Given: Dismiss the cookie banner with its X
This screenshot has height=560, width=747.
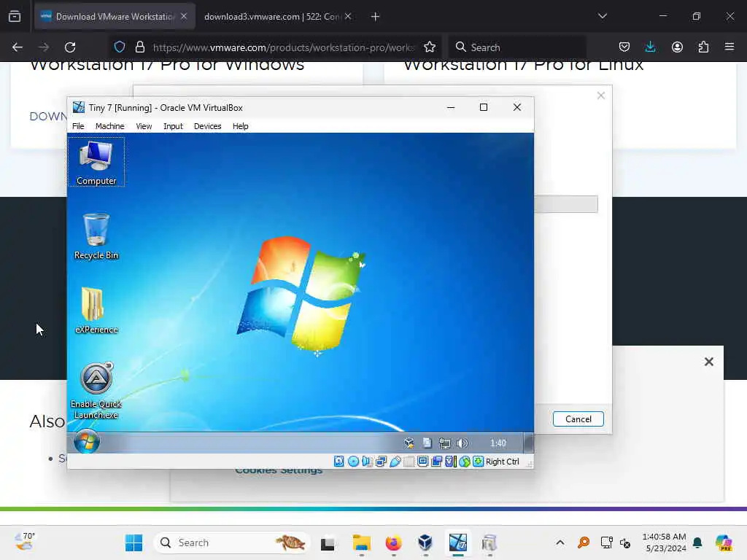Looking at the screenshot, I should tap(709, 362).
